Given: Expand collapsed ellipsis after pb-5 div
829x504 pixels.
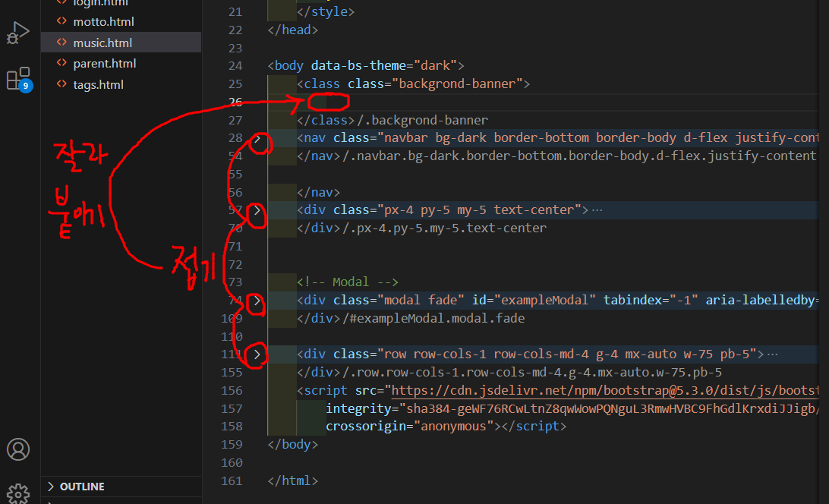Looking at the screenshot, I should coord(772,354).
